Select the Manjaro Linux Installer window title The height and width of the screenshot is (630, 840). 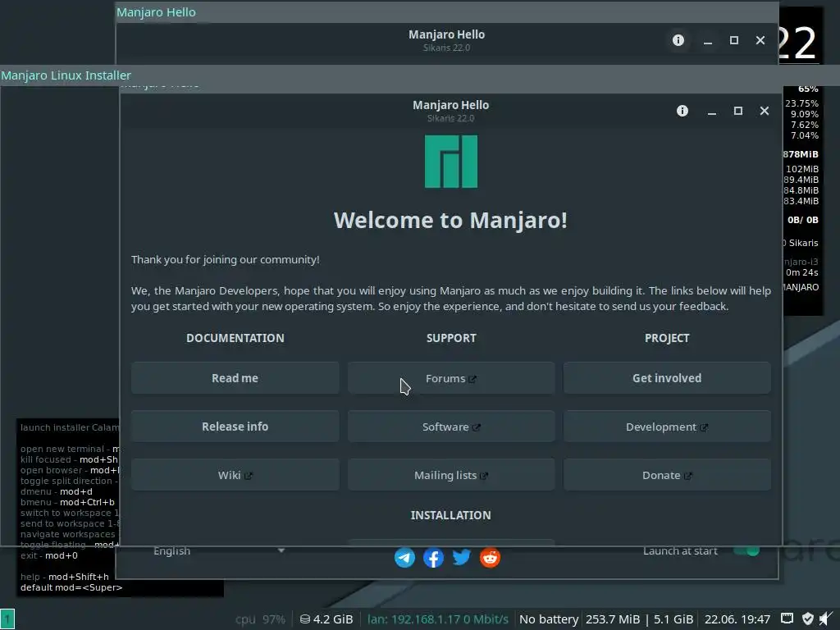[66, 75]
